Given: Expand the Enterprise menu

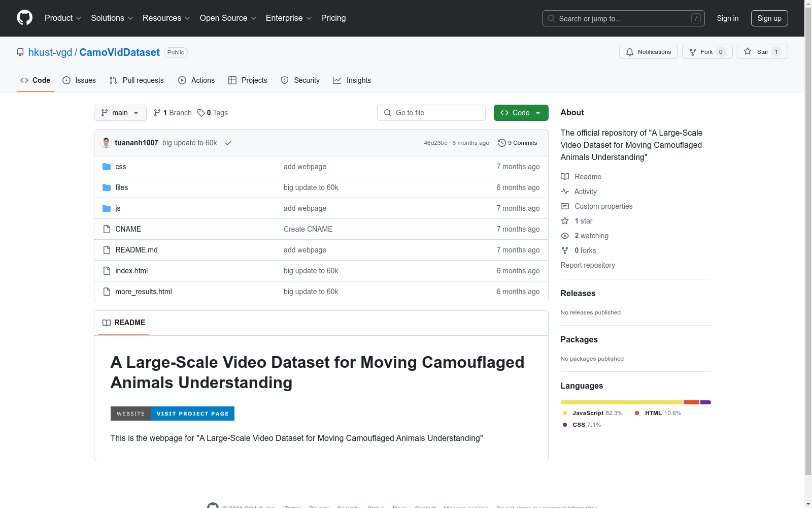Looking at the screenshot, I should tap(289, 18).
